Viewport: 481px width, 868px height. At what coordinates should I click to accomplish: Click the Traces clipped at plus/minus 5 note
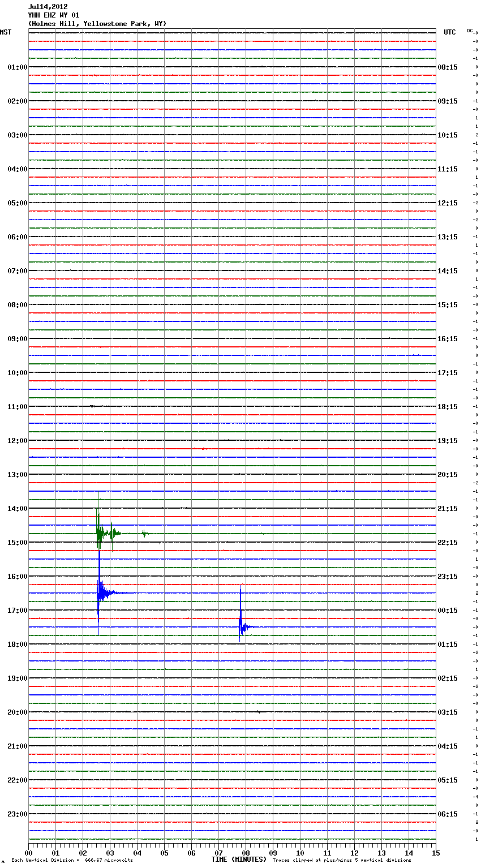(x=342, y=861)
